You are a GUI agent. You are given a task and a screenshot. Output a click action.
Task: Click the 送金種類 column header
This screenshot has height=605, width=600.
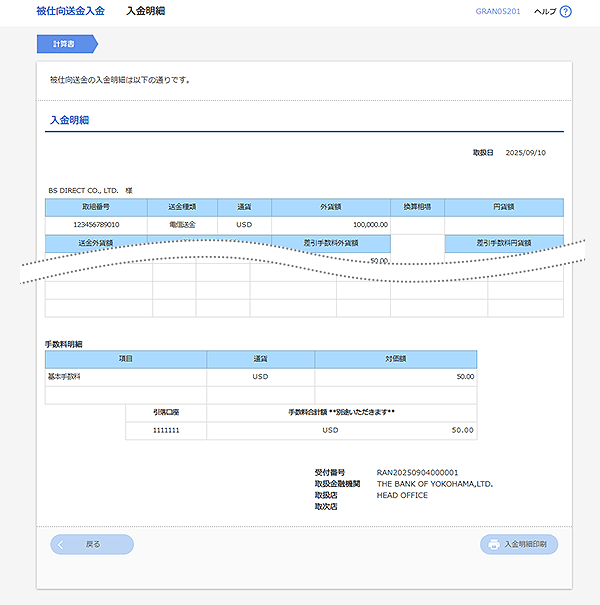[x=182, y=207]
